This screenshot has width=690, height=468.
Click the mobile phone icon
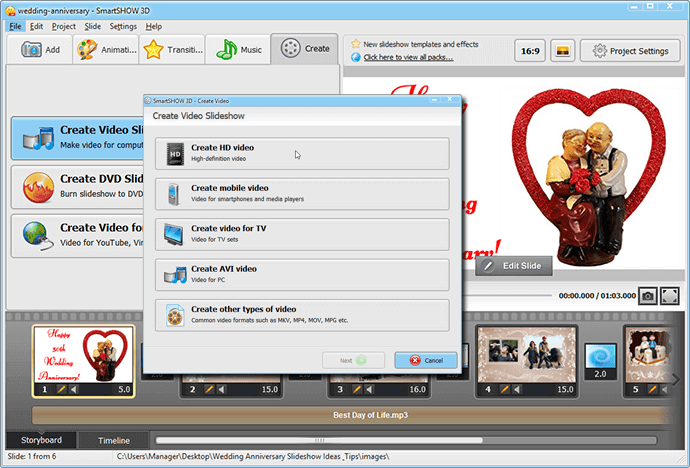point(174,194)
